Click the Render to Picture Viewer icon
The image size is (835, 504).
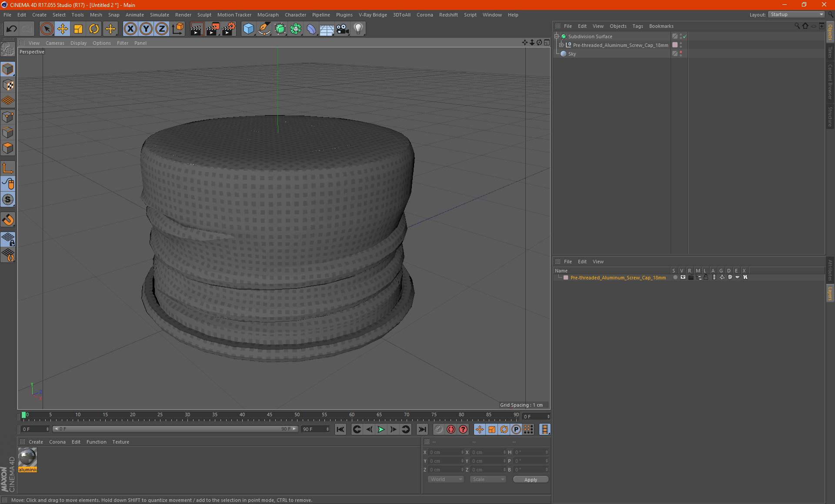[x=213, y=29]
